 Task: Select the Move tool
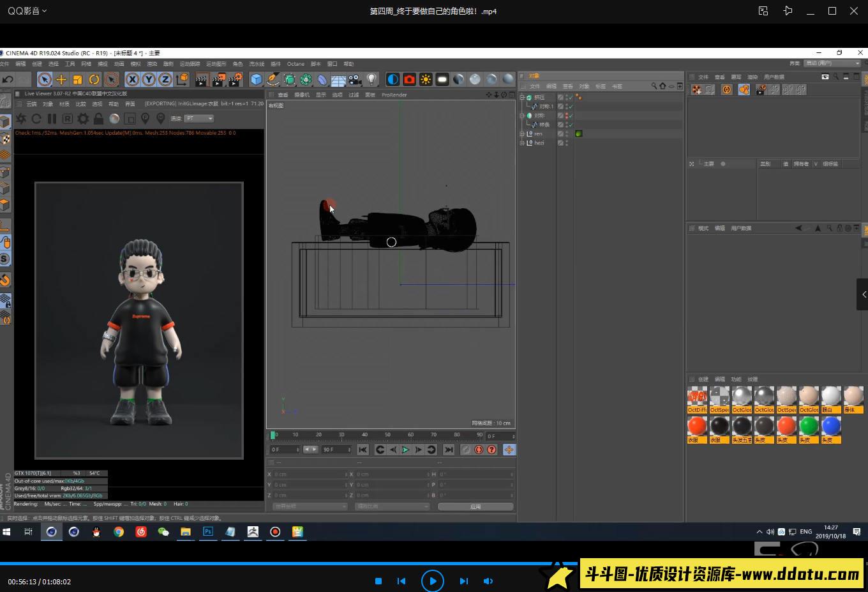point(61,79)
